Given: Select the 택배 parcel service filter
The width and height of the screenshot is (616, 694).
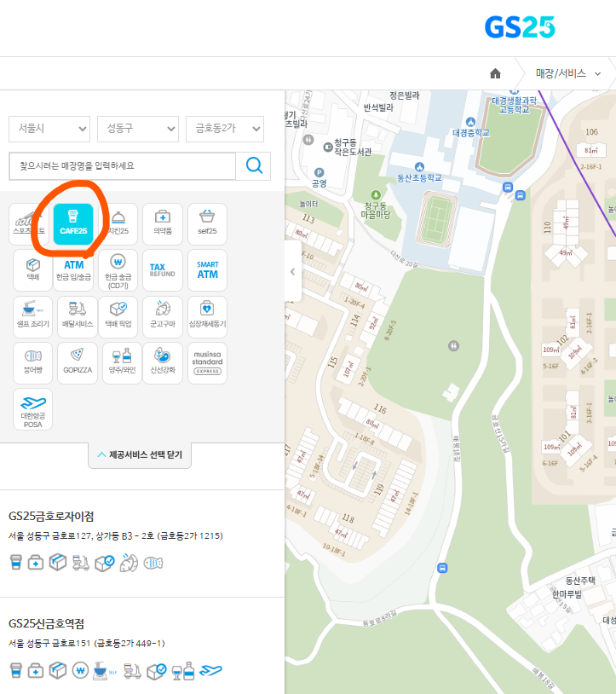Looking at the screenshot, I should 32,270.
